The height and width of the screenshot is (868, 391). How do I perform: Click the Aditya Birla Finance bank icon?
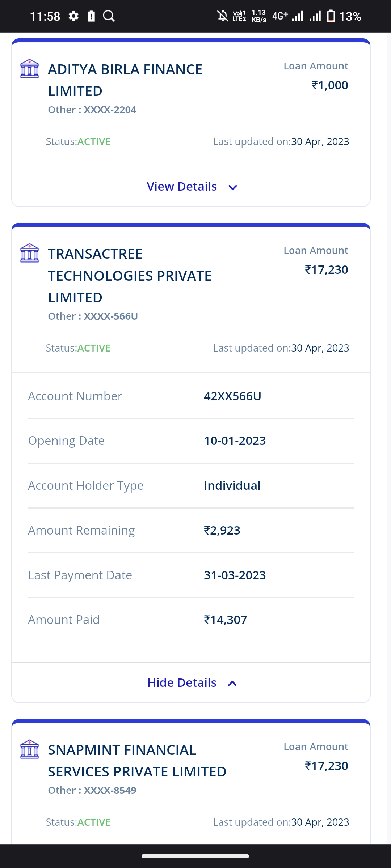[x=29, y=69]
